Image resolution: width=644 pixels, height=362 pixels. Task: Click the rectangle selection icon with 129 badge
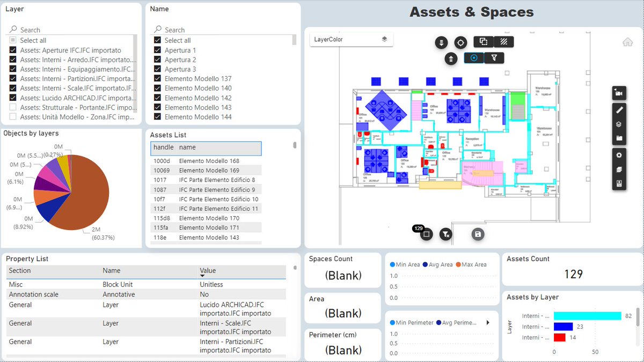427,234
